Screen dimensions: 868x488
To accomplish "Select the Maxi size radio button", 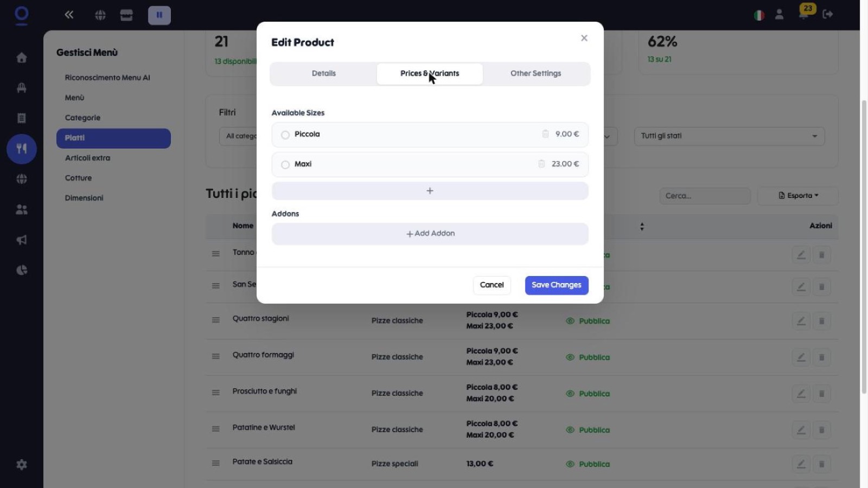I will point(285,165).
